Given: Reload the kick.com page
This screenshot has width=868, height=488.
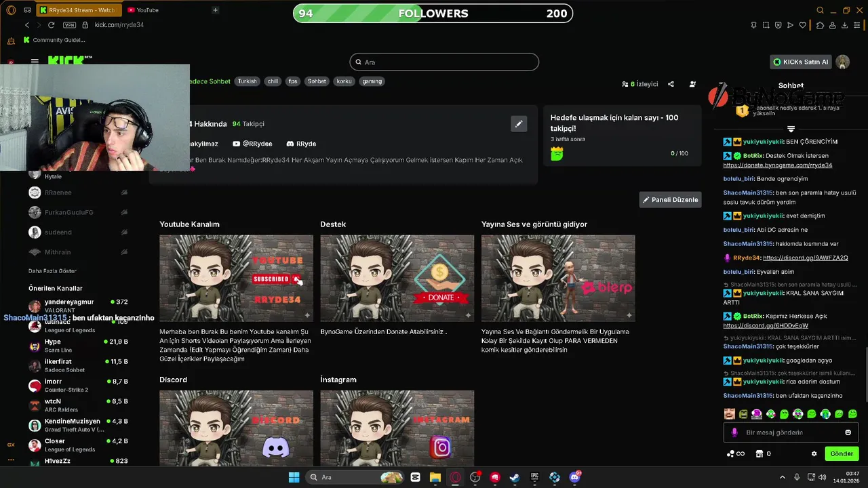Looking at the screenshot, I should (x=51, y=25).
